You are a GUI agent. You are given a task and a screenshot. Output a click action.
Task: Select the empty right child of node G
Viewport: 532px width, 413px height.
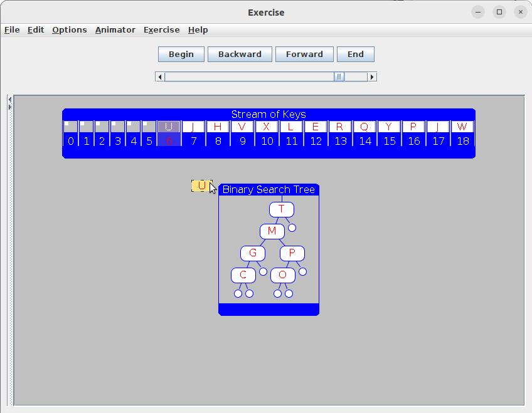coord(263,271)
